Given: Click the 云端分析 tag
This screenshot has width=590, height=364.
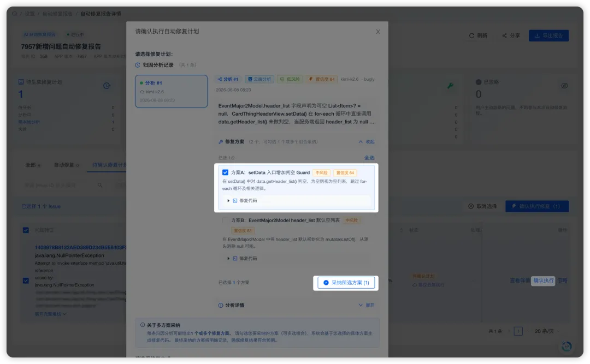Looking at the screenshot, I should point(259,79).
